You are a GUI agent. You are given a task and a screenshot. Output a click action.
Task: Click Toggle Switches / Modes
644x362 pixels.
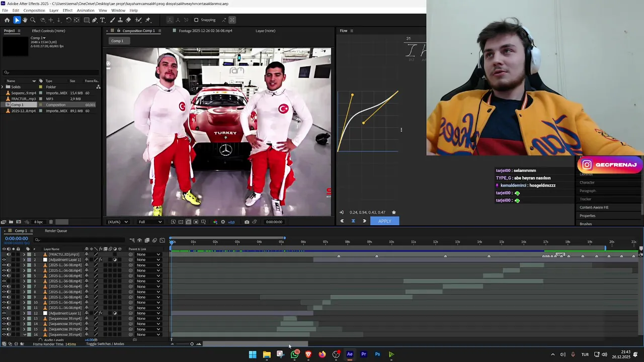pyautogui.click(x=105, y=344)
